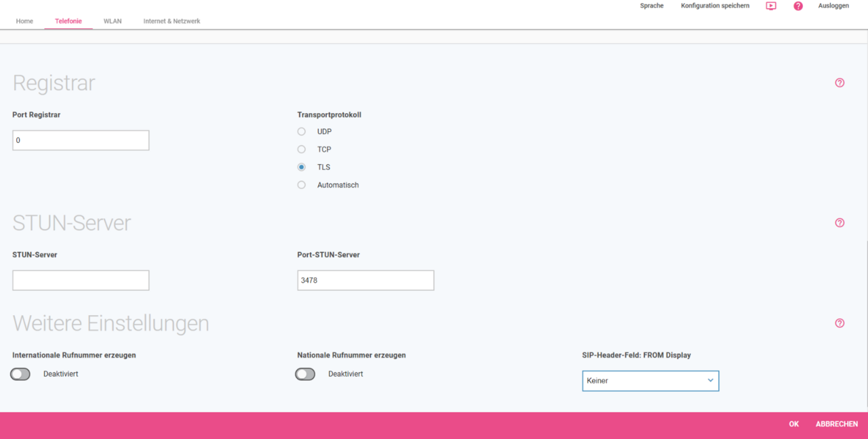Viewport: 868px width, 439px height.
Task: Open help for the Registrar section
Action: click(840, 83)
